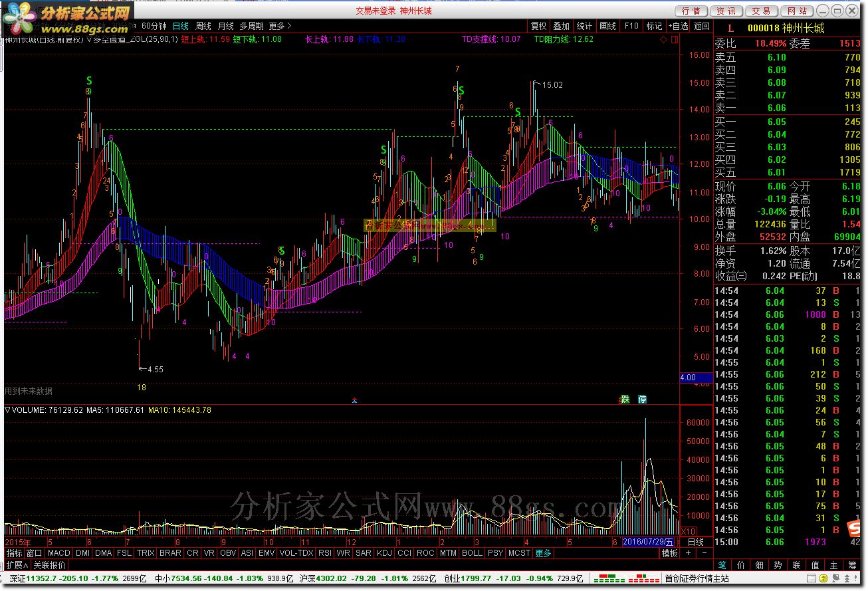The image size is (868, 591).
Task: Select the DMA indicator tab
Action: tap(103, 553)
